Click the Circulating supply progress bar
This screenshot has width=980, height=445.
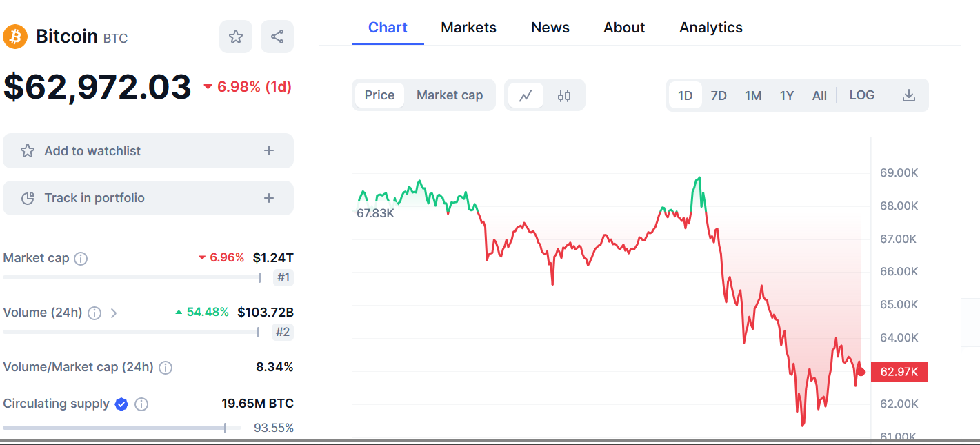point(122,428)
